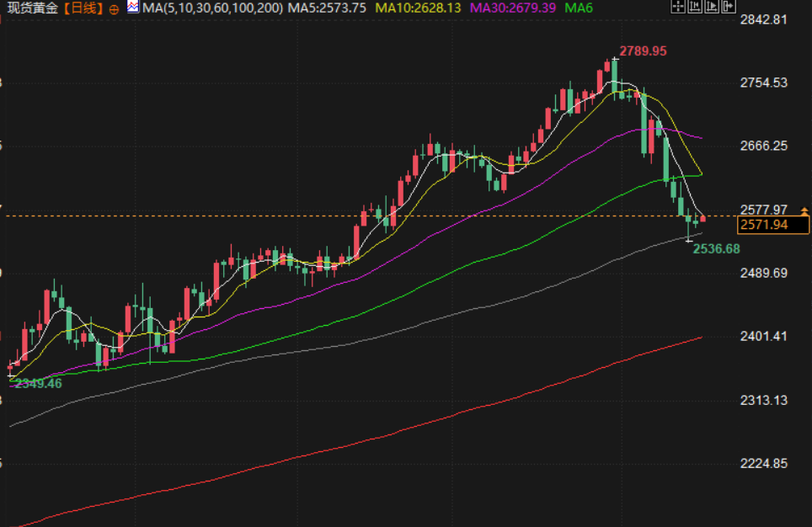This screenshot has height=527, width=812.
Task: Click the 2789.95 high price label
Action: pos(644,51)
